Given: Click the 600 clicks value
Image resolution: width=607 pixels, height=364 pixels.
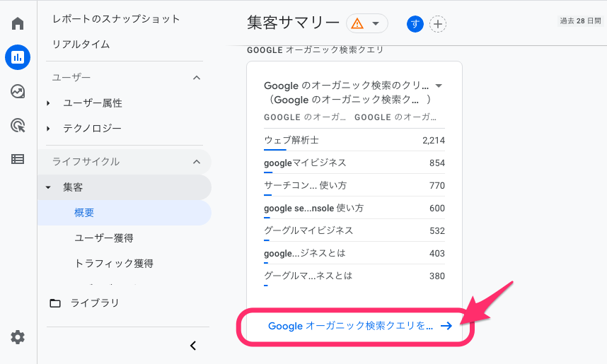Looking at the screenshot, I should click(x=437, y=208).
